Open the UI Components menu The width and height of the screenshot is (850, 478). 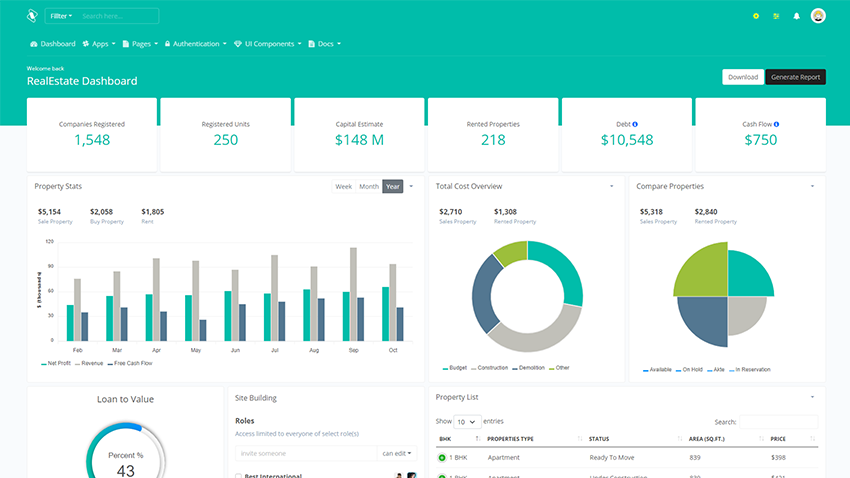[x=269, y=44]
